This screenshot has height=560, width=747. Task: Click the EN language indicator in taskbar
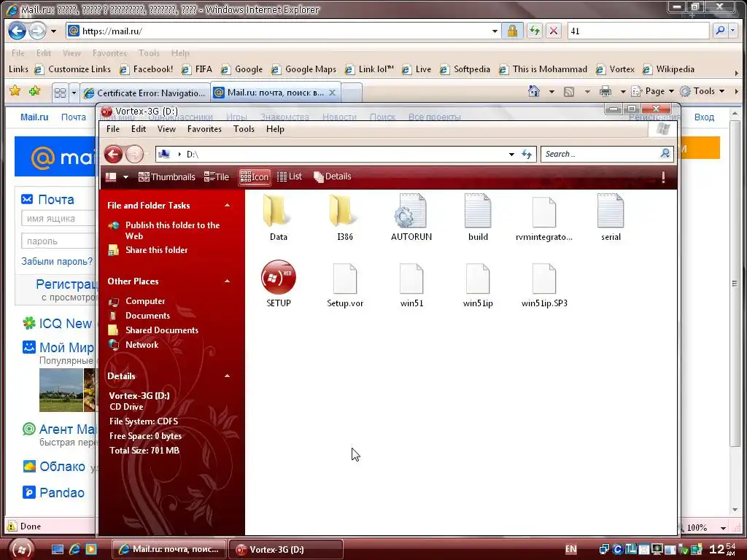pyautogui.click(x=570, y=549)
